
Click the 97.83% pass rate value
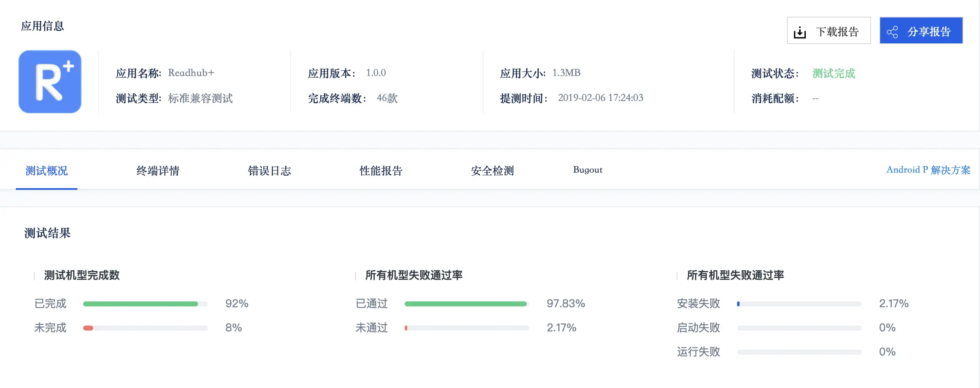click(x=566, y=303)
